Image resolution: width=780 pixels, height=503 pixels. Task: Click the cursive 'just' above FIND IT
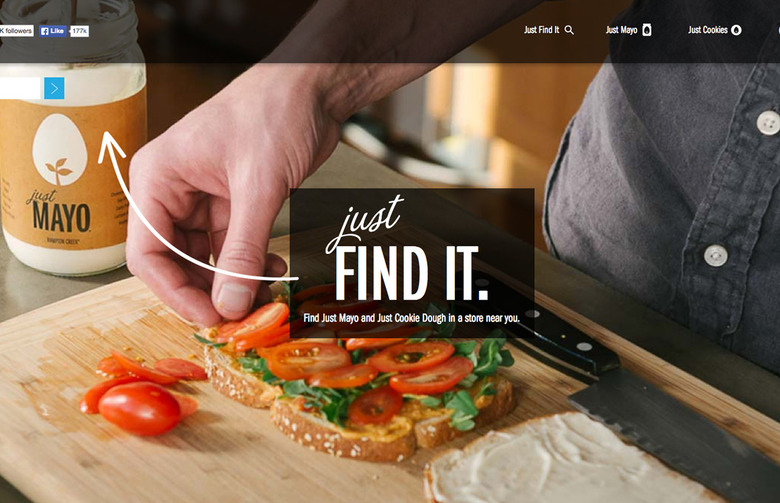[365, 221]
